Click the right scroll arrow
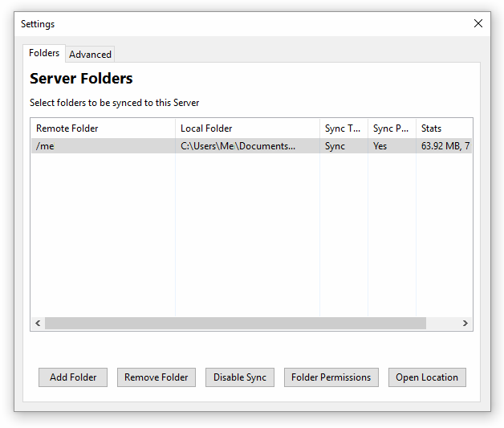Viewport: 504px width, 428px height. (x=465, y=323)
